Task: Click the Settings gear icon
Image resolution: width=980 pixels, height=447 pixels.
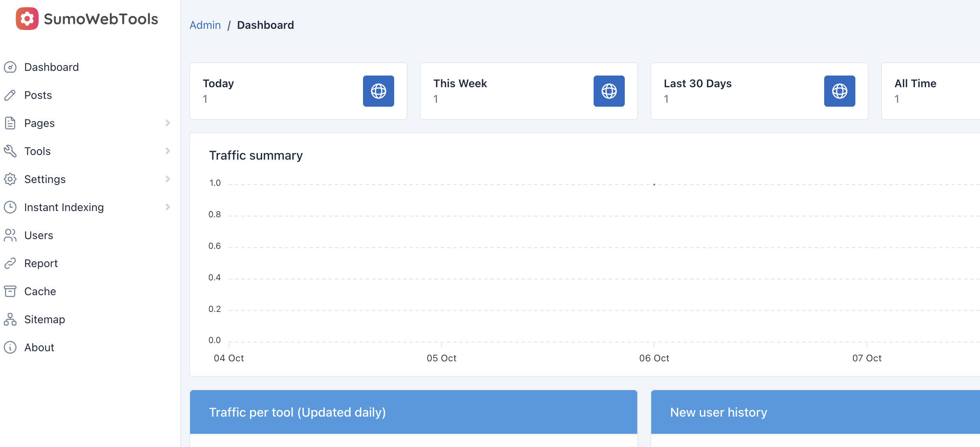Action: click(10, 180)
